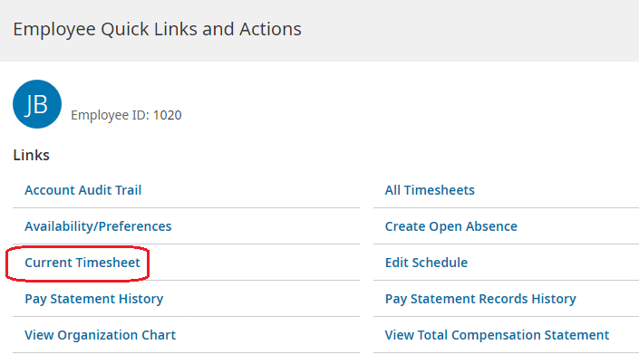The width and height of the screenshot is (639, 364).
Task: Click the gray header bar
Action: pos(471,30)
